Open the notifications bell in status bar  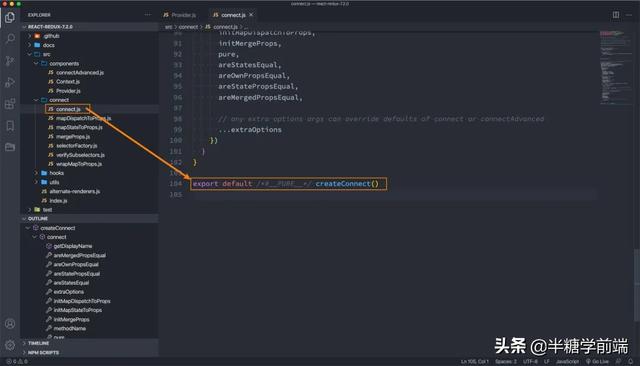pyautogui.click(x=631, y=362)
